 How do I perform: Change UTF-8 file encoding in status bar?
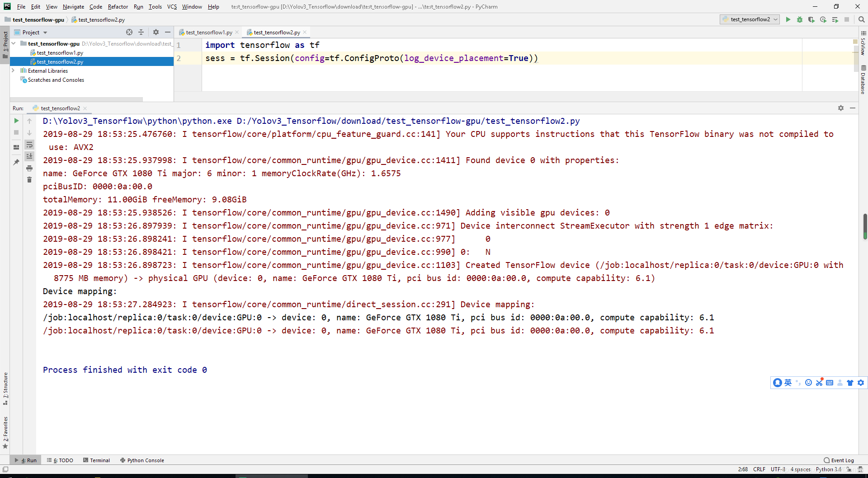coord(778,469)
